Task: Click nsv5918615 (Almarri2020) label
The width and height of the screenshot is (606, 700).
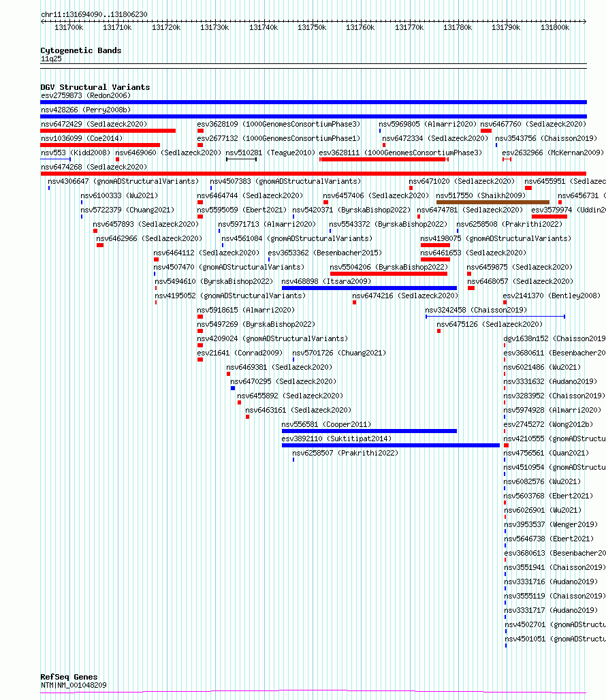Action: (x=246, y=310)
